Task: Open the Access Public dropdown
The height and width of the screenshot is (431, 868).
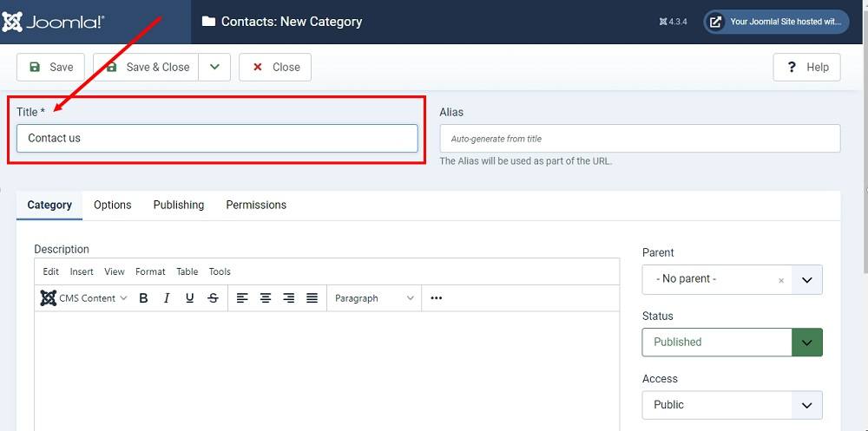Action: click(732, 405)
